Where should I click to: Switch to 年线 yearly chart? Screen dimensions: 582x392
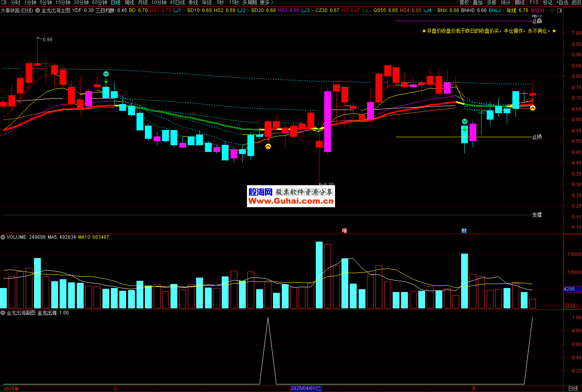tap(207, 3)
